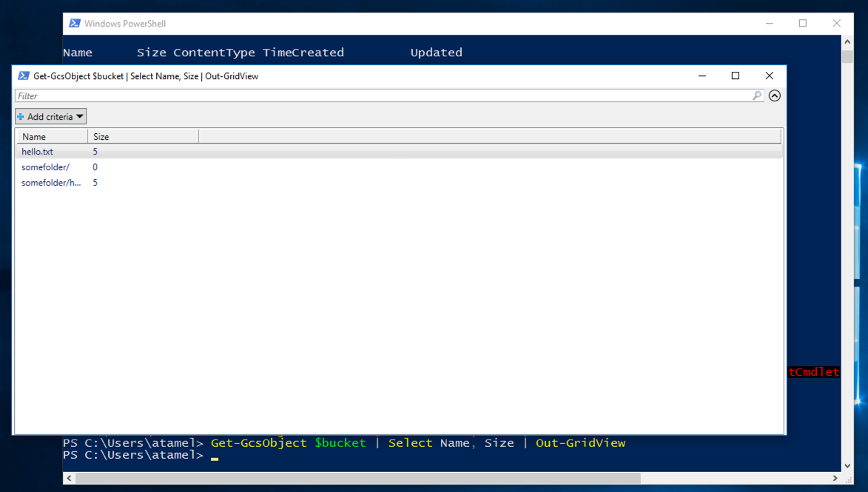868x492 pixels.
Task: Click the left arrow of the horizontal scrollbar
Action: [68, 478]
